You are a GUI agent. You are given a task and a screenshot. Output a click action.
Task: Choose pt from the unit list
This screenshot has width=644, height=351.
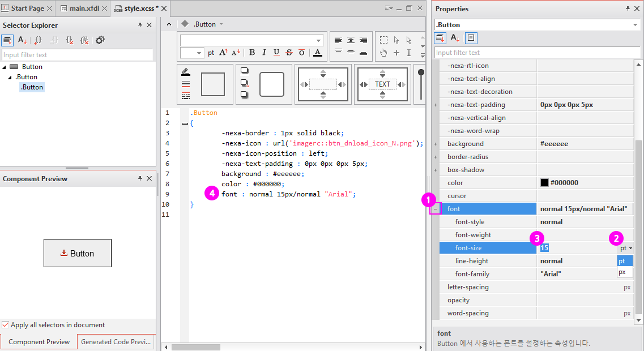[x=625, y=260]
